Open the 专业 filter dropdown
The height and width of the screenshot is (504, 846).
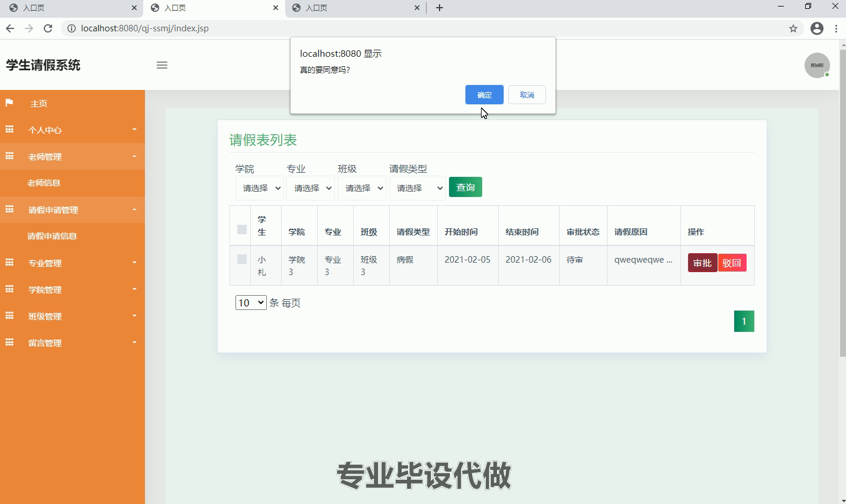click(311, 188)
